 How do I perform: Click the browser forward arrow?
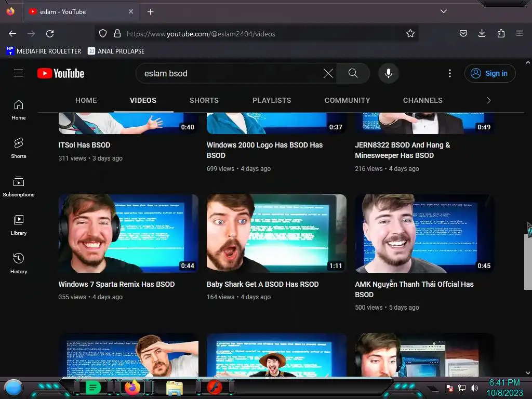point(31,34)
